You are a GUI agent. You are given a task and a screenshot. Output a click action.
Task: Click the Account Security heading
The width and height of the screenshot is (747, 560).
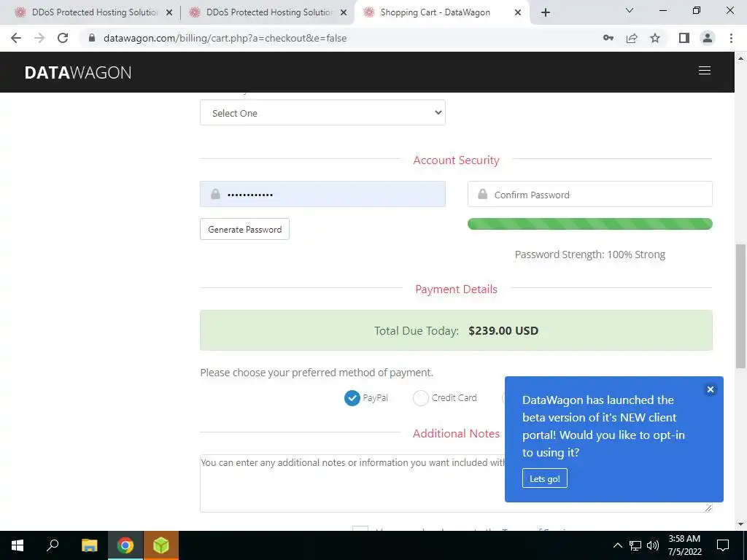tap(456, 160)
